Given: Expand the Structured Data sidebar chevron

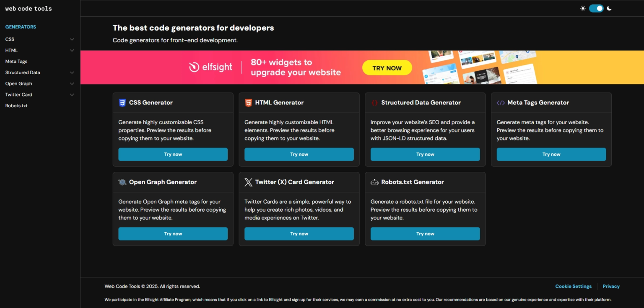Looking at the screenshot, I should pyautogui.click(x=72, y=72).
